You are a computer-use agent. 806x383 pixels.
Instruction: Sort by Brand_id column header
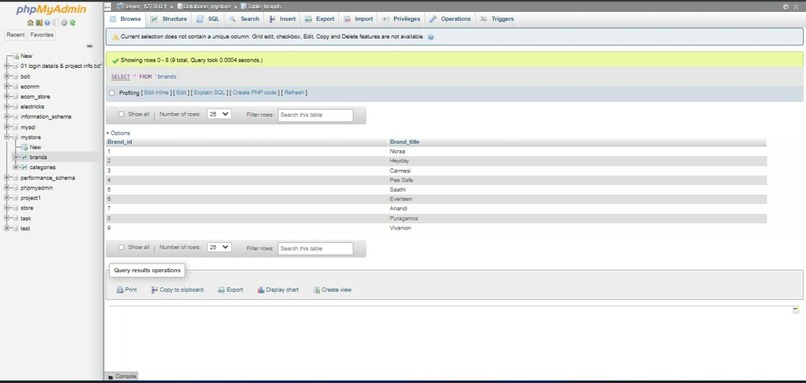pyautogui.click(x=120, y=142)
